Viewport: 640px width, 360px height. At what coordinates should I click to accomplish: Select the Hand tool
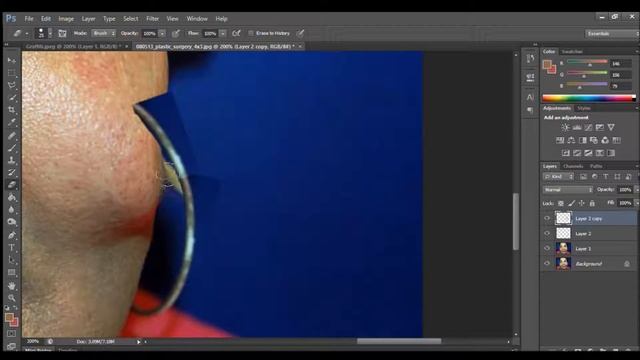12,286
